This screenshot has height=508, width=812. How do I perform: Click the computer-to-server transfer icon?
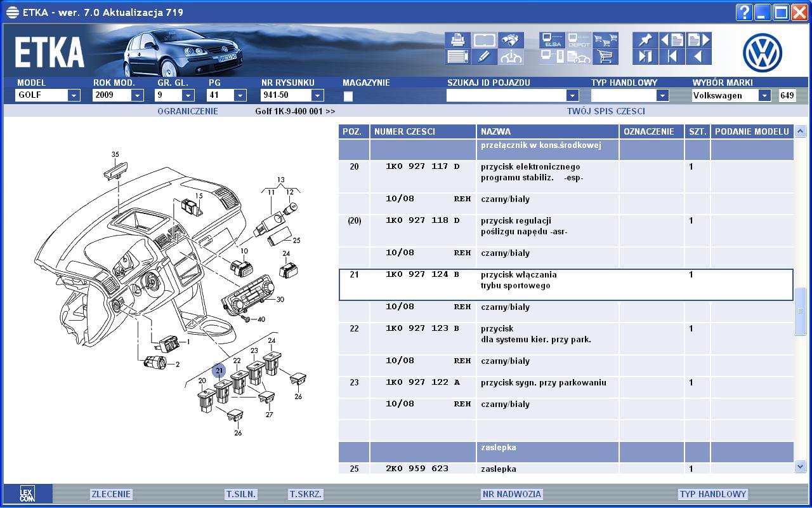coord(552,57)
